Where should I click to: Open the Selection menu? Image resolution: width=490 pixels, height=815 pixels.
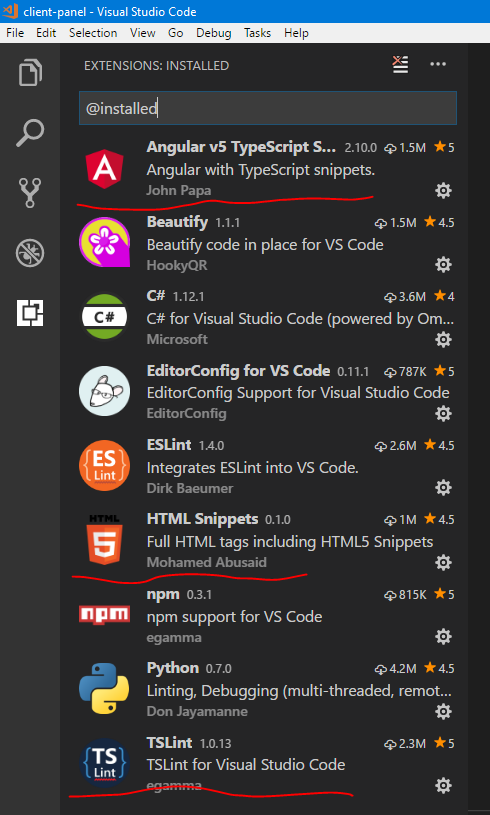tap(93, 33)
